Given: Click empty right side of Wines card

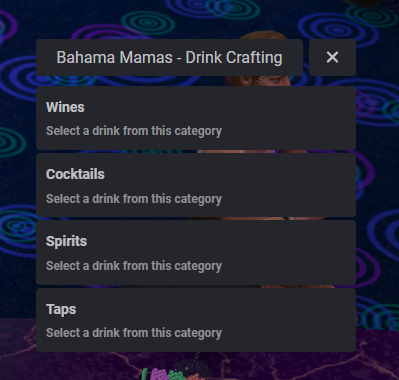Looking at the screenshot, I should tap(290, 118).
